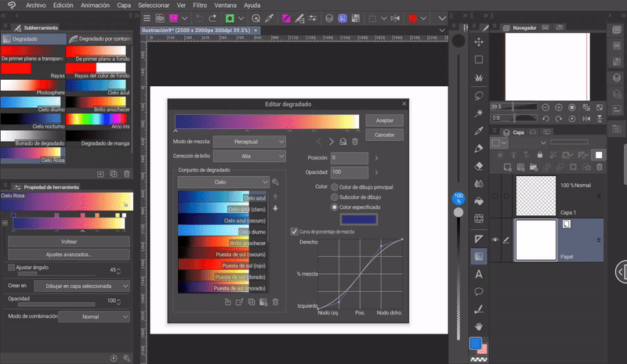627x364 pixels.
Task: Delete gradient from the set list
Action: click(x=275, y=301)
